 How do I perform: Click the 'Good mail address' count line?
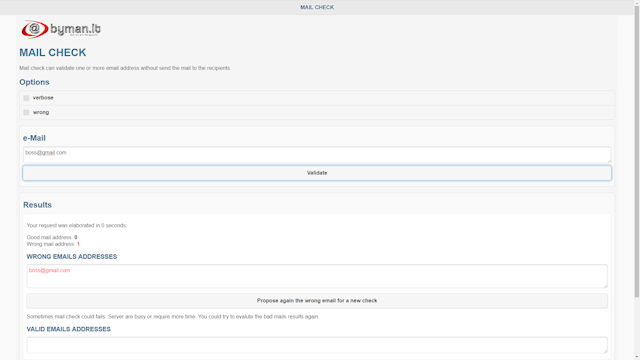[52, 237]
